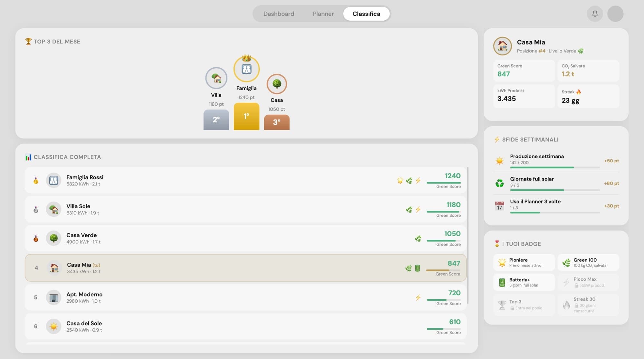Click the kWh Prodotti 3.435 card
Viewport: 644px width, 359px height.
pyautogui.click(x=524, y=96)
